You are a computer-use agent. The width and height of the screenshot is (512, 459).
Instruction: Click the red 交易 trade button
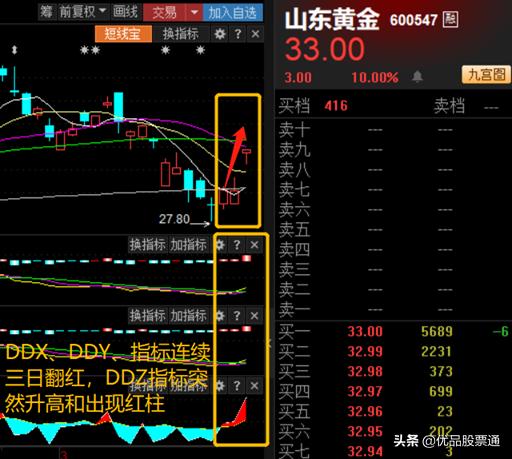(x=165, y=13)
